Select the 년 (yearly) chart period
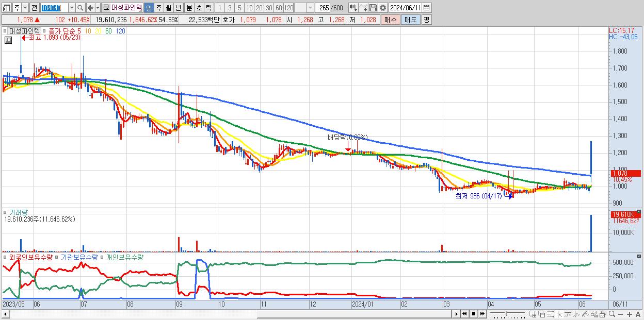Image resolution: width=644 pixels, height=320 pixels. 178,8
